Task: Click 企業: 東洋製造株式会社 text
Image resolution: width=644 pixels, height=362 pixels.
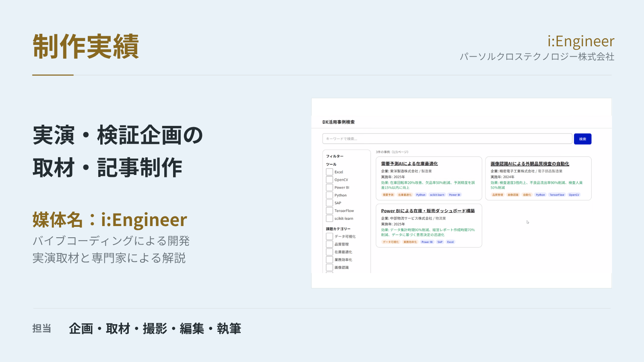Action: point(400,171)
